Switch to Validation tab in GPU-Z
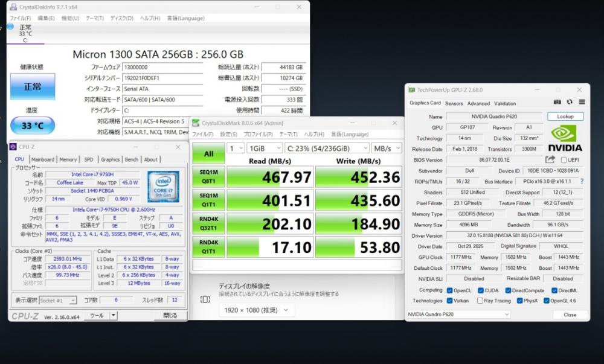 [x=504, y=103]
